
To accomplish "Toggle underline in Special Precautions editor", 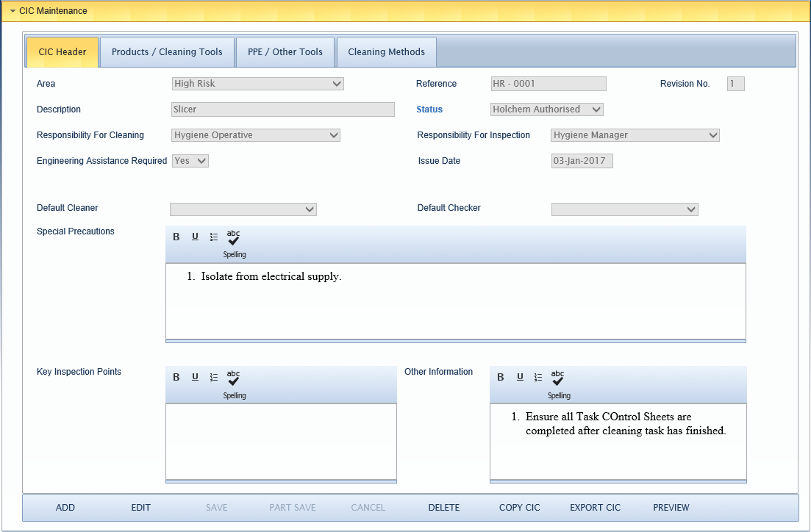I will [195, 237].
